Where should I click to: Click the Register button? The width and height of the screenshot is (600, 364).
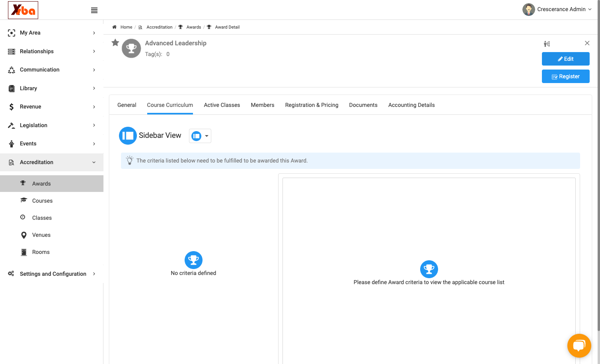pos(566,76)
